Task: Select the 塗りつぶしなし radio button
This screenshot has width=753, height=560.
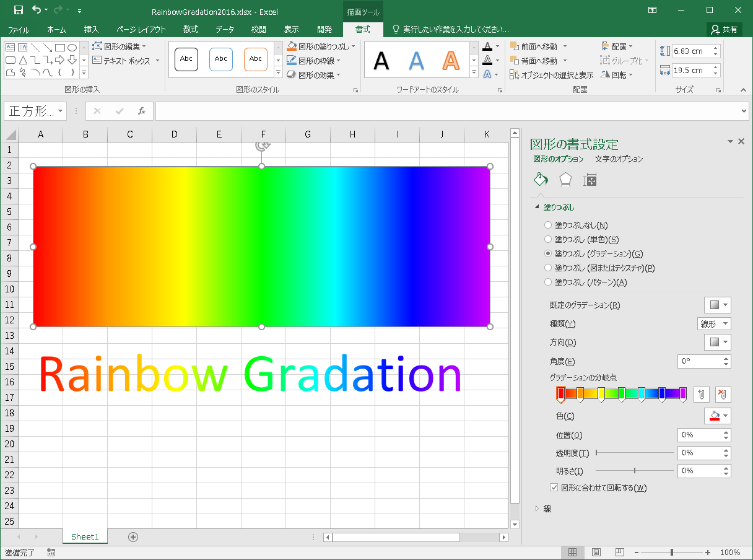Action: [x=547, y=225]
